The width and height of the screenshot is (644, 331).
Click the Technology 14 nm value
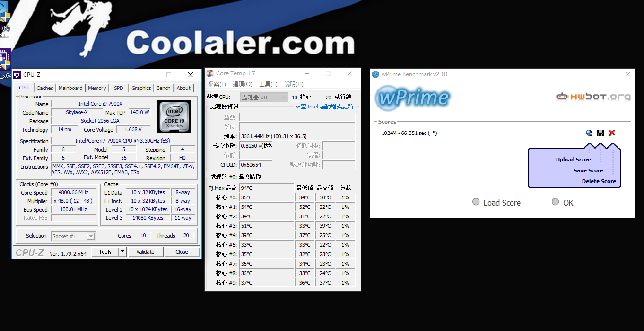[x=64, y=130]
